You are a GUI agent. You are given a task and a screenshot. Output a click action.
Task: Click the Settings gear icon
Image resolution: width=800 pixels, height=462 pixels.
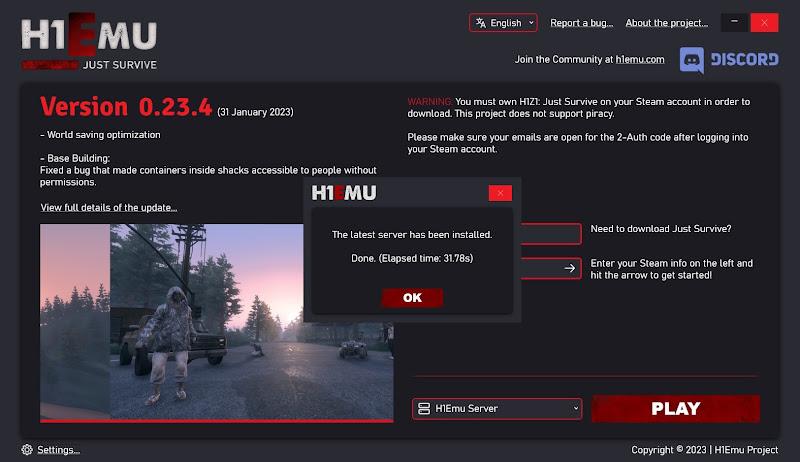[x=27, y=449]
